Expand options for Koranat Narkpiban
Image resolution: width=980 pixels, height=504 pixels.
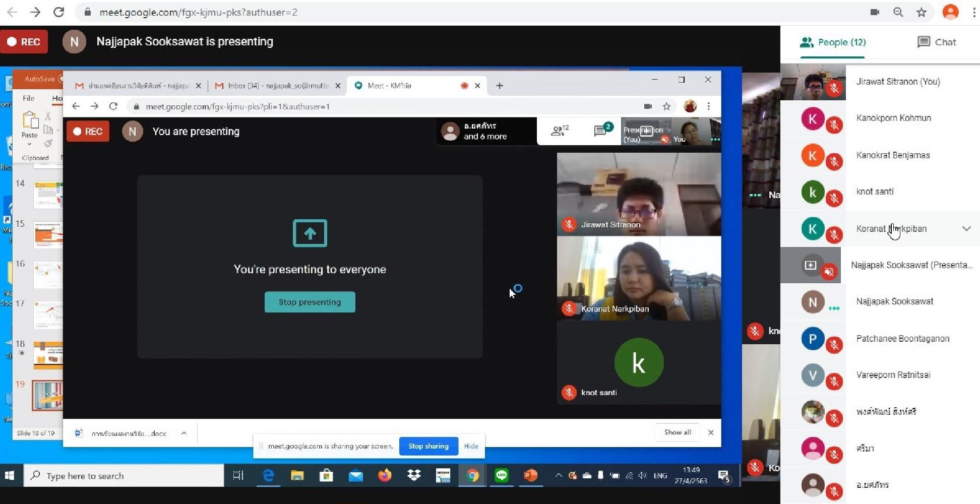(966, 229)
